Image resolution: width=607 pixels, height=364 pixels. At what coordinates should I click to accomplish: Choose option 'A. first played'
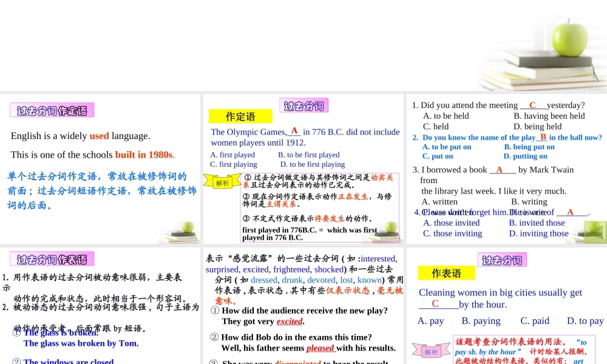click(x=232, y=155)
